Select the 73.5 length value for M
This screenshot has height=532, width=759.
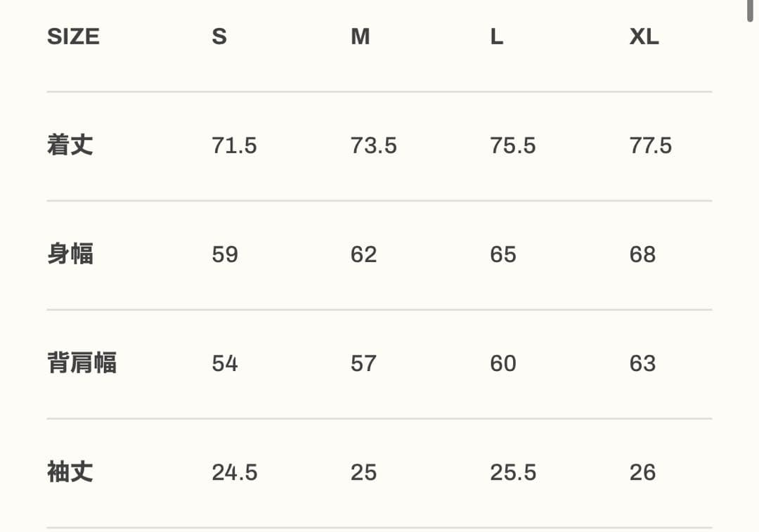coord(373,145)
